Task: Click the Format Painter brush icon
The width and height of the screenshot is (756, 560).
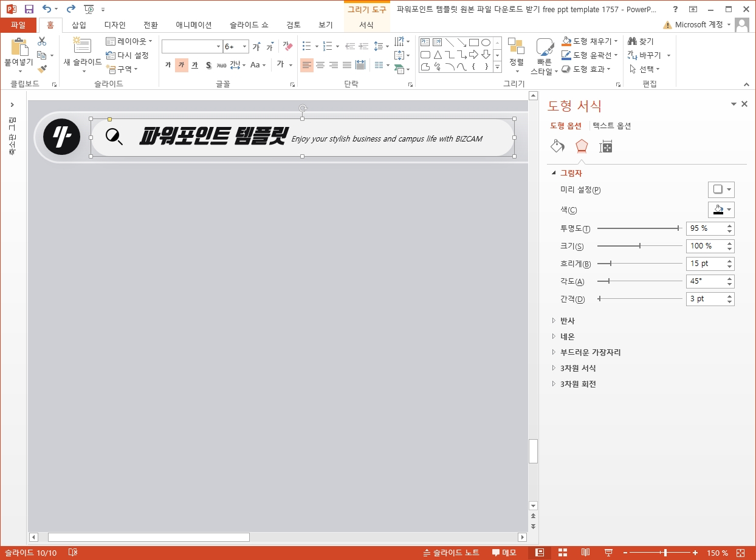Action: [42, 69]
